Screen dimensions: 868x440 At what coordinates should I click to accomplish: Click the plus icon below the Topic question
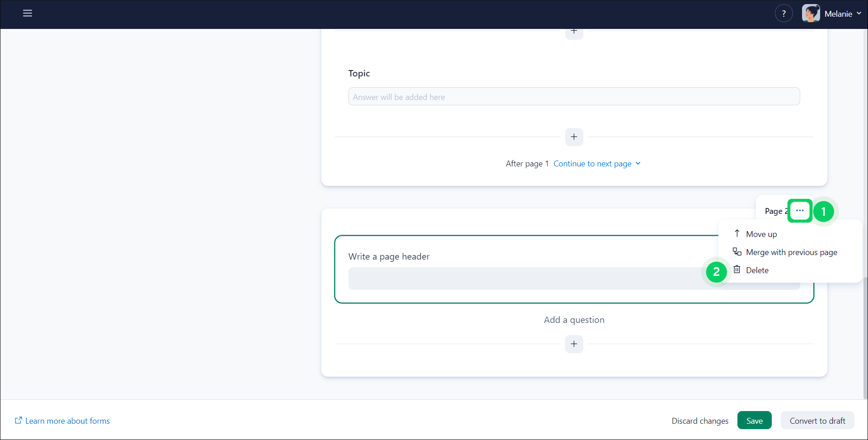(574, 137)
